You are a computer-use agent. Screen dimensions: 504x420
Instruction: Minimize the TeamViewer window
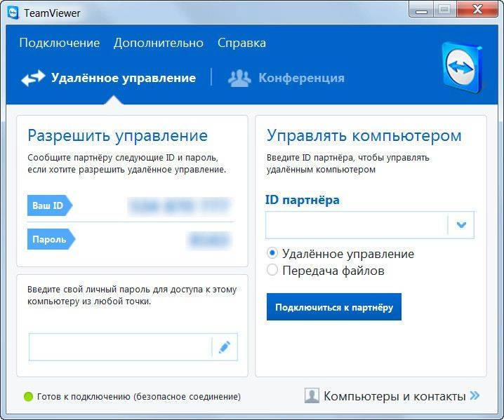pos(421,10)
